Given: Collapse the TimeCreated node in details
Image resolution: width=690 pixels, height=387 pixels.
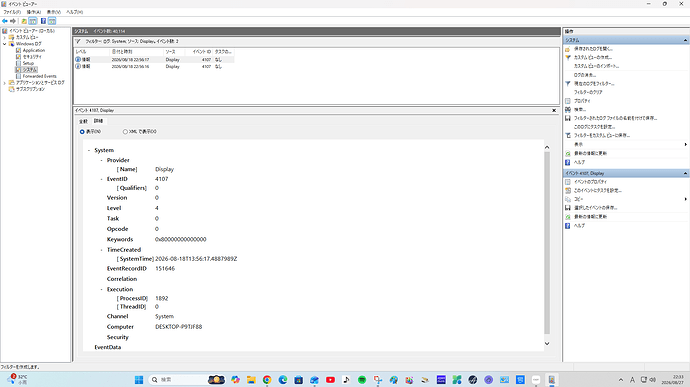Looking at the screenshot, I should pyautogui.click(x=101, y=250).
